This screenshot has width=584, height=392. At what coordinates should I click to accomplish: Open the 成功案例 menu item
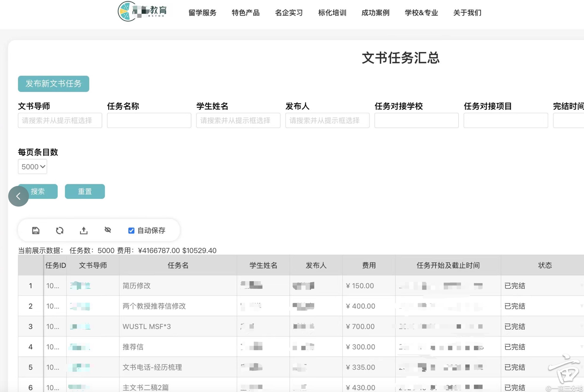pos(375,13)
